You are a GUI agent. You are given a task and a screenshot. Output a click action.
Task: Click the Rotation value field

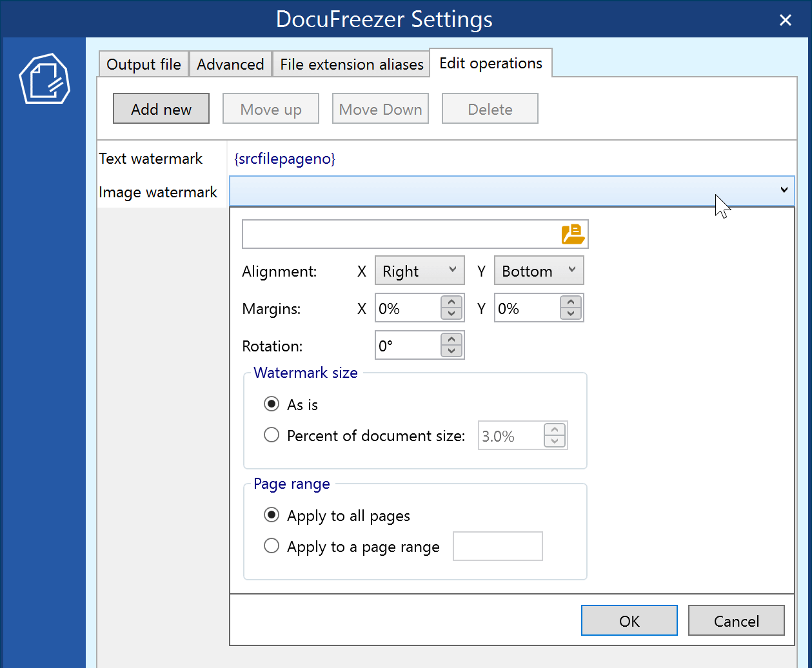tap(408, 346)
